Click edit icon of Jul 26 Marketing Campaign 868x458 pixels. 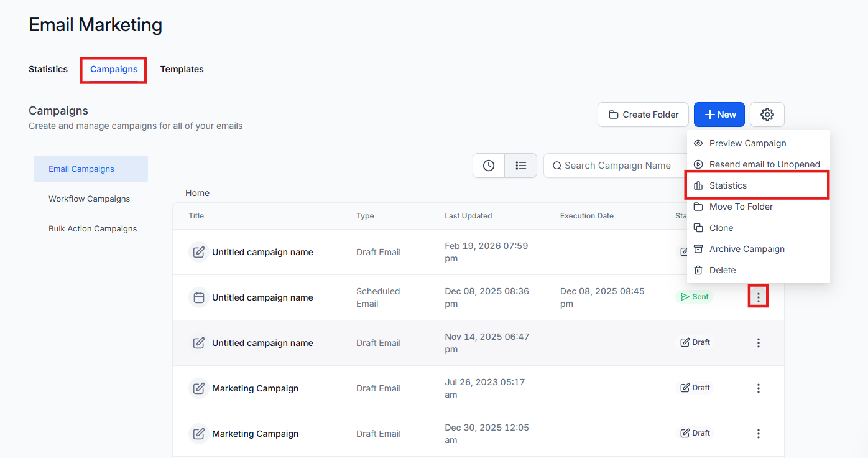(x=198, y=388)
